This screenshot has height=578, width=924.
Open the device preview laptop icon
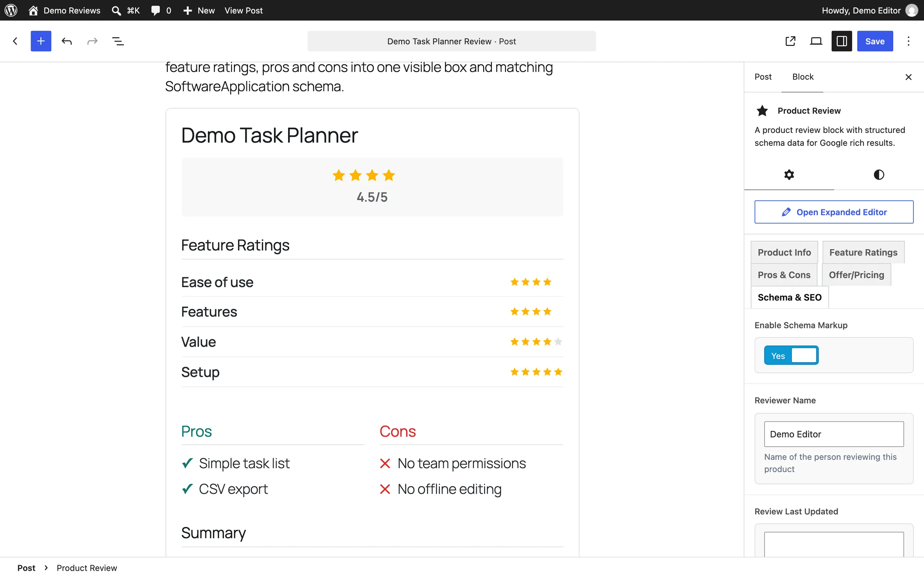816,41
